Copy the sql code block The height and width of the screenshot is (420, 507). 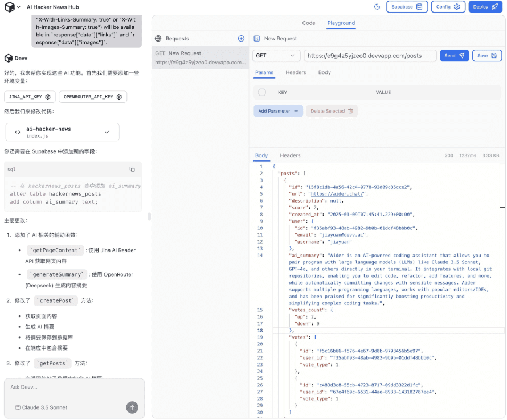pyautogui.click(x=132, y=169)
